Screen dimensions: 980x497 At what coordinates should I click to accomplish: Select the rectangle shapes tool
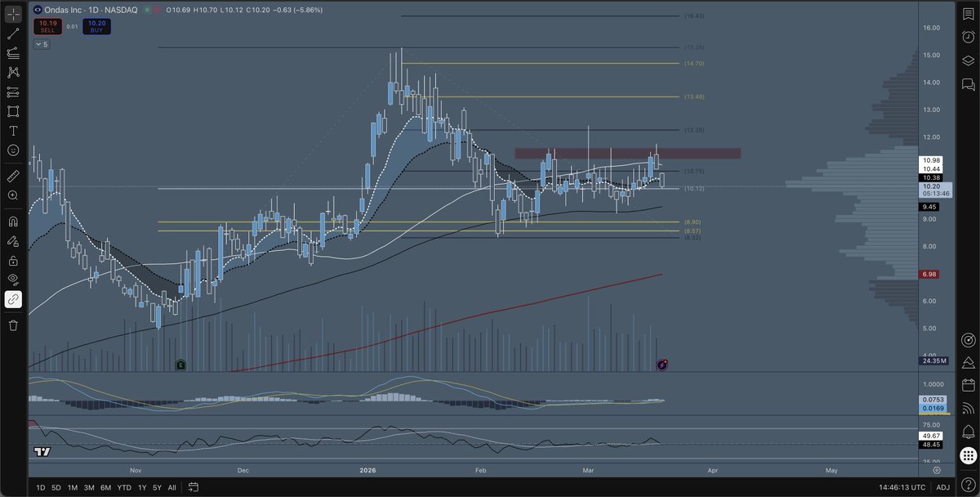[x=13, y=111]
